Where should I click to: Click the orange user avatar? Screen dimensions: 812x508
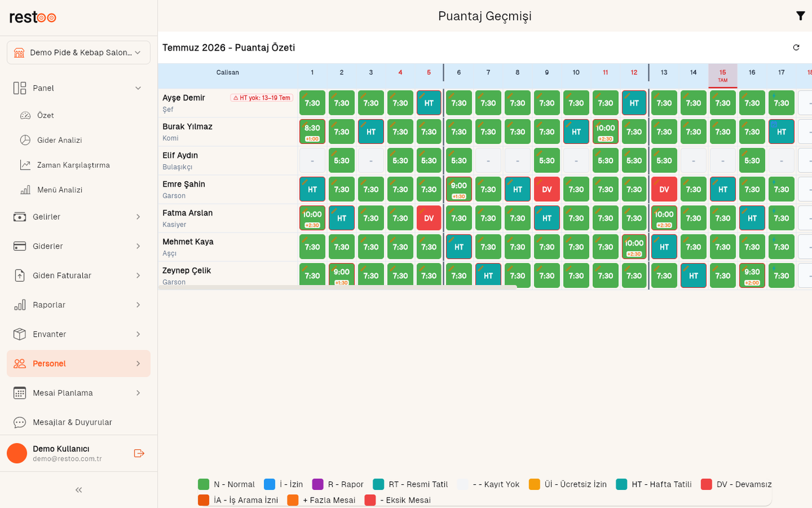(x=17, y=453)
